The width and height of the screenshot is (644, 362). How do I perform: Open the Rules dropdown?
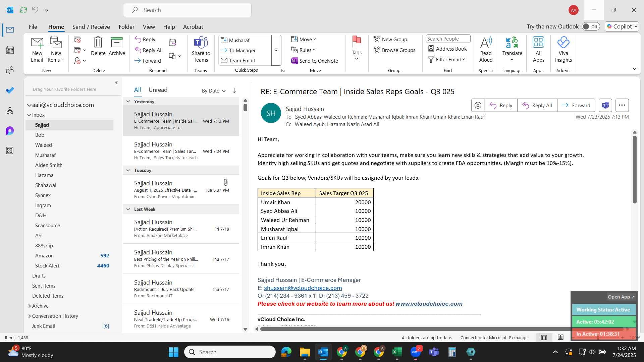point(304,50)
